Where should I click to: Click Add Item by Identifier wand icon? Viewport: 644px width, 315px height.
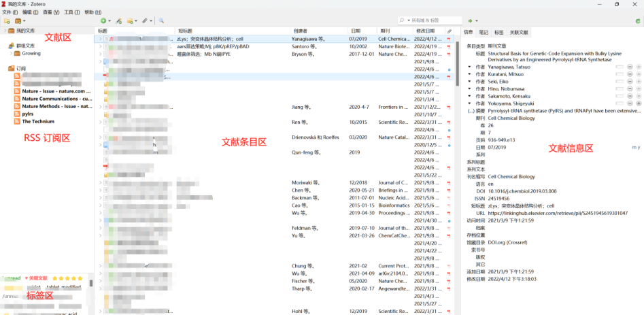[x=119, y=20]
